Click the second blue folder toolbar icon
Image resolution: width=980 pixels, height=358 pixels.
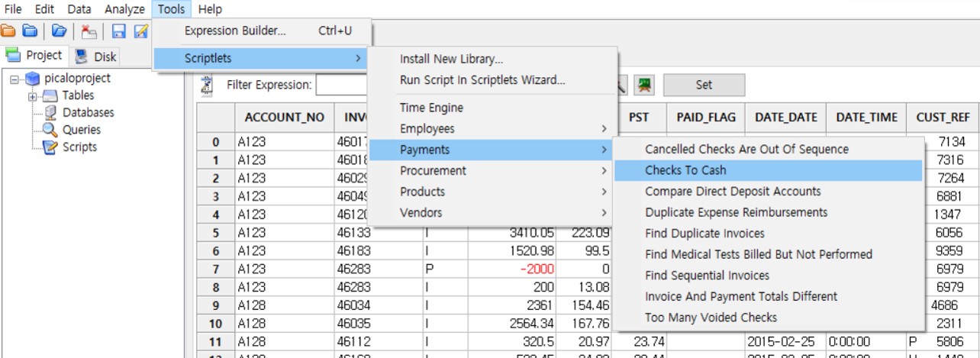(30, 31)
